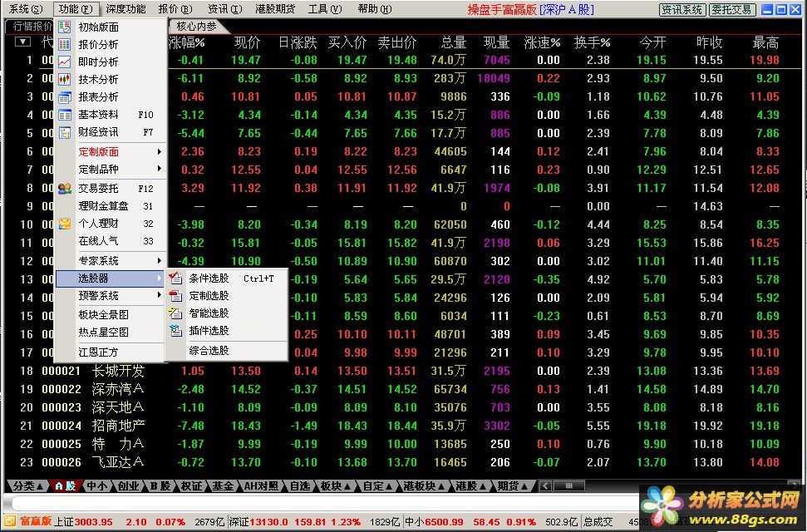Switch to the B股 bottom tab

[x=160, y=485]
